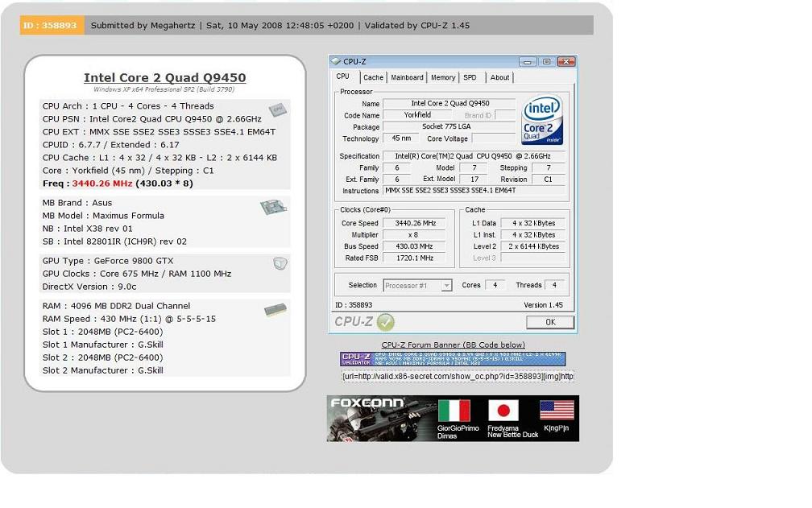
Task: Click the Specification Intel(R) Core(TM)2 Quad field
Action: click(x=474, y=156)
